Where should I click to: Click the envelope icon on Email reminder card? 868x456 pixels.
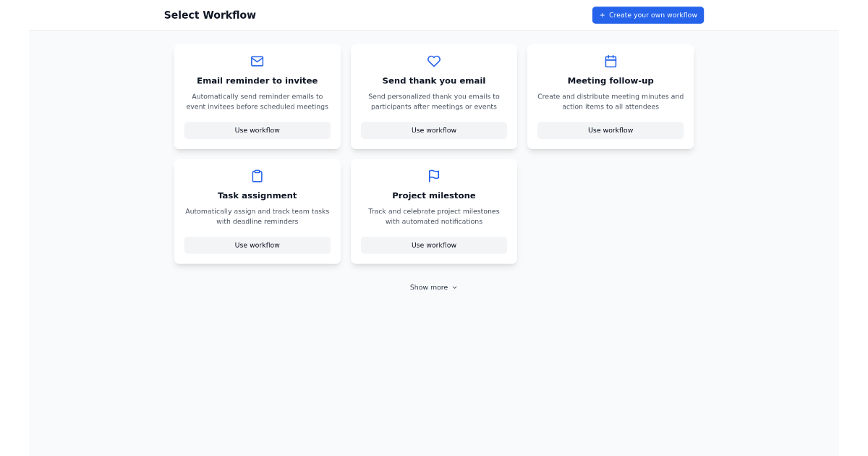click(x=257, y=62)
